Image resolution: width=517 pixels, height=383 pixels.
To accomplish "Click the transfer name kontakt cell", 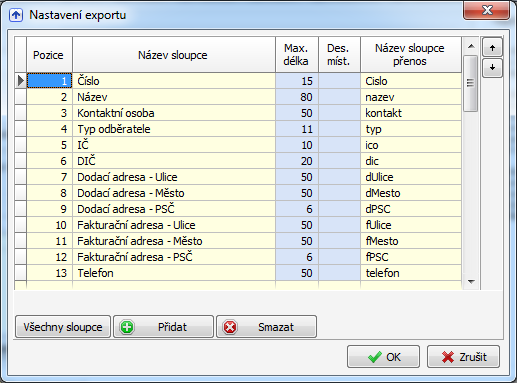I will [x=411, y=113].
